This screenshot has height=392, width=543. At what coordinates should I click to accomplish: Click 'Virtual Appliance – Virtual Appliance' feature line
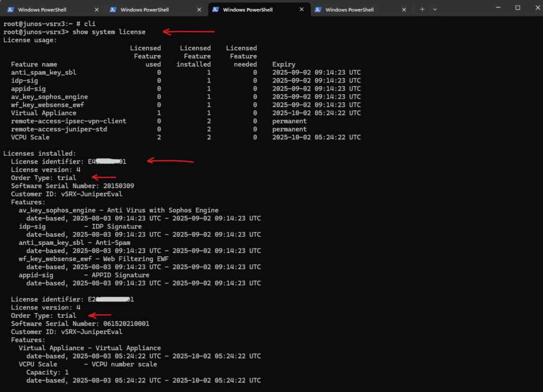pos(90,348)
